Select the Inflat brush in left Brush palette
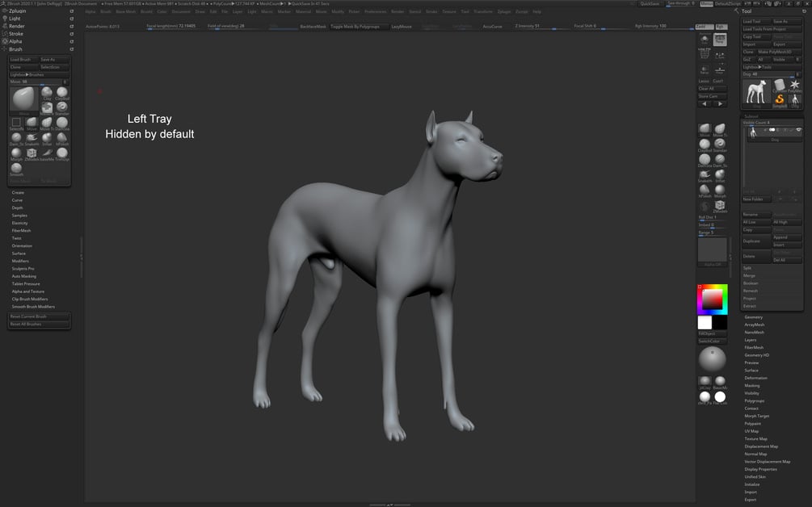 [47, 139]
